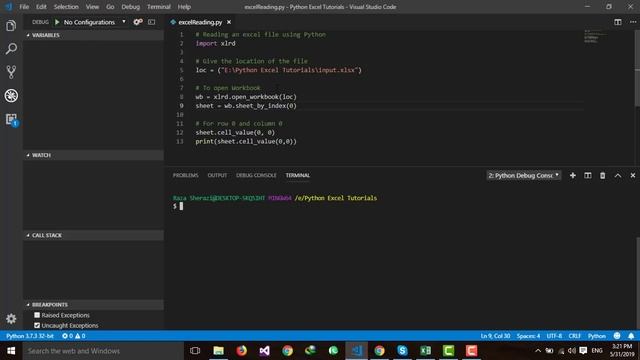Toggle Raised Exceptions breakpoint checkbox

pyautogui.click(x=37, y=315)
